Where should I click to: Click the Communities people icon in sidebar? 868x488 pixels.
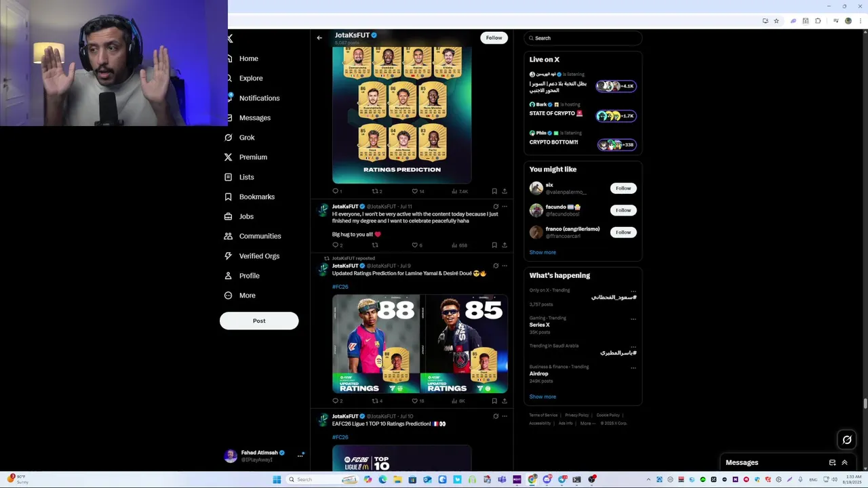point(229,236)
